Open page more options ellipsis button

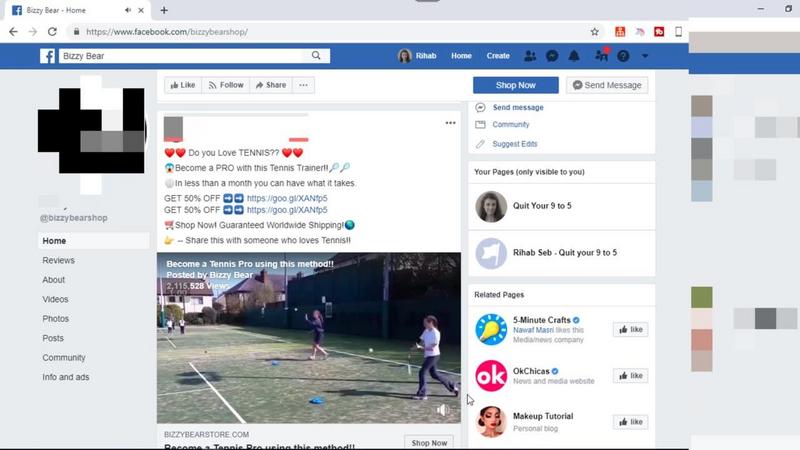click(x=304, y=85)
